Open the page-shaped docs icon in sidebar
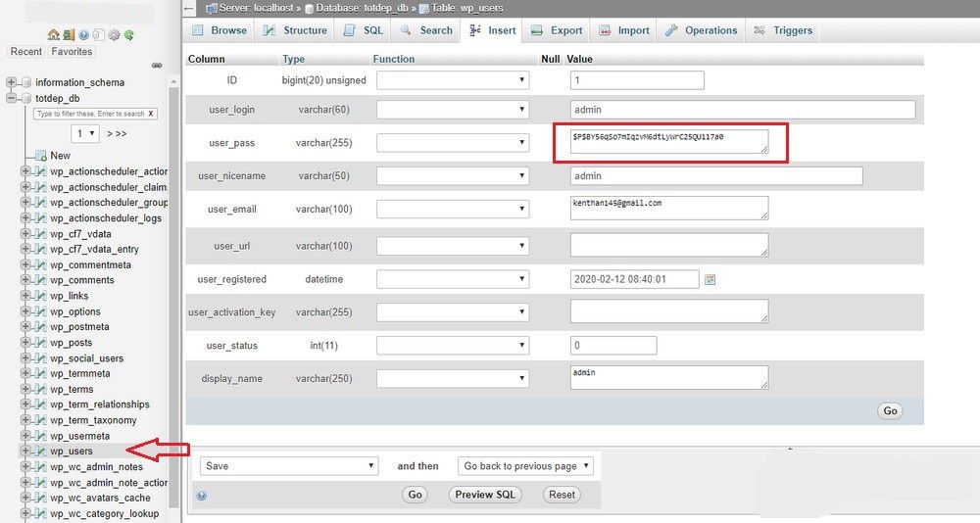980x523 pixels. point(98,35)
